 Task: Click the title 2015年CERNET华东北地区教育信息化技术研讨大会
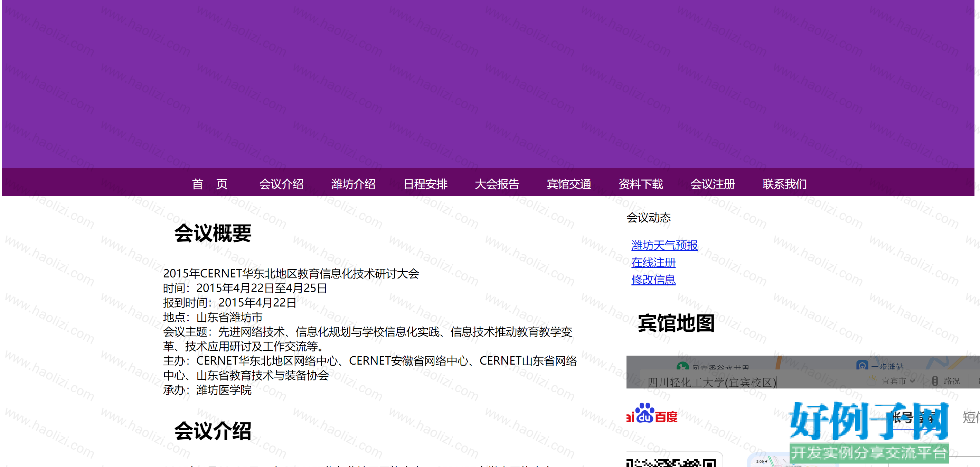click(291, 273)
